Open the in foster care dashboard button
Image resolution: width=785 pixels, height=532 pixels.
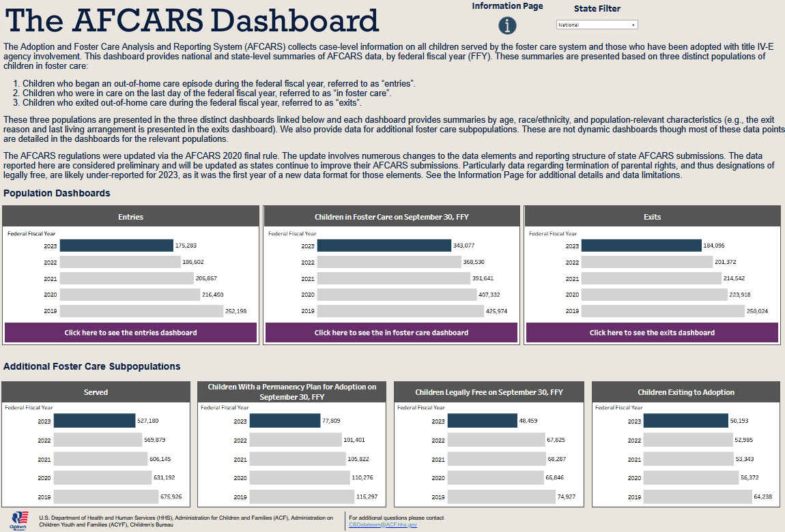[391, 333]
